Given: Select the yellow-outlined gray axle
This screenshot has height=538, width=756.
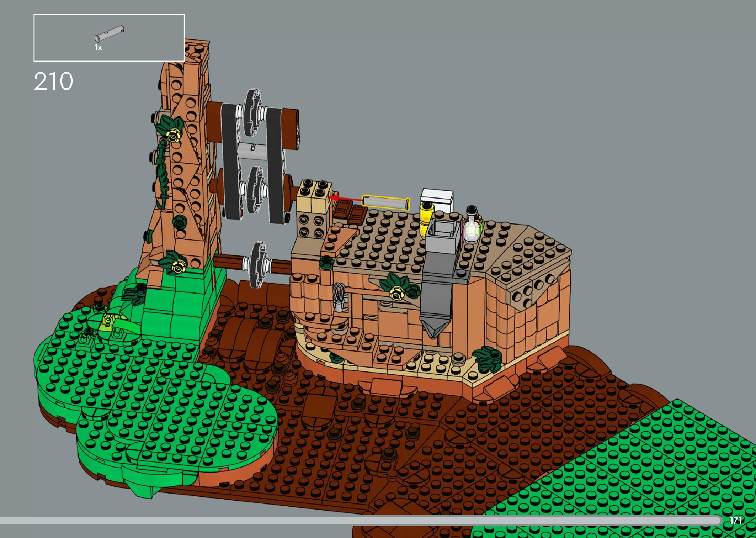Looking at the screenshot, I should coord(386,203).
